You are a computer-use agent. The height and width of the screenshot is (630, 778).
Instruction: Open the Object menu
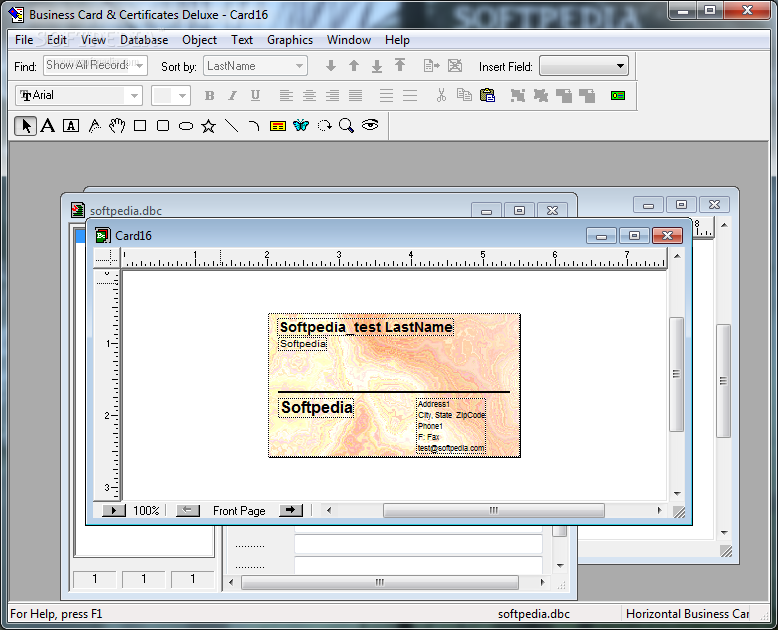pyautogui.click(x=199, y=40)
